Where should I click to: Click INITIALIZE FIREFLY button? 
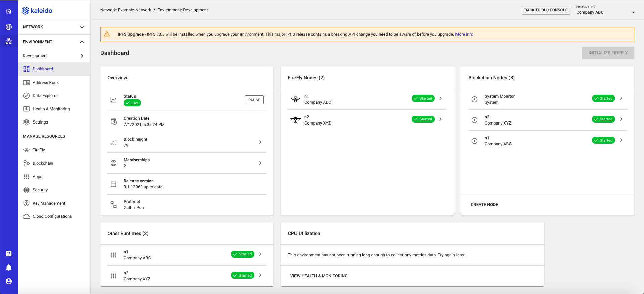(608, 53)
